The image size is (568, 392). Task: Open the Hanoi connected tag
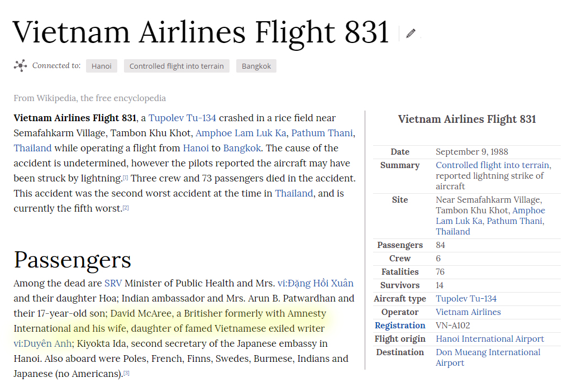102,66
